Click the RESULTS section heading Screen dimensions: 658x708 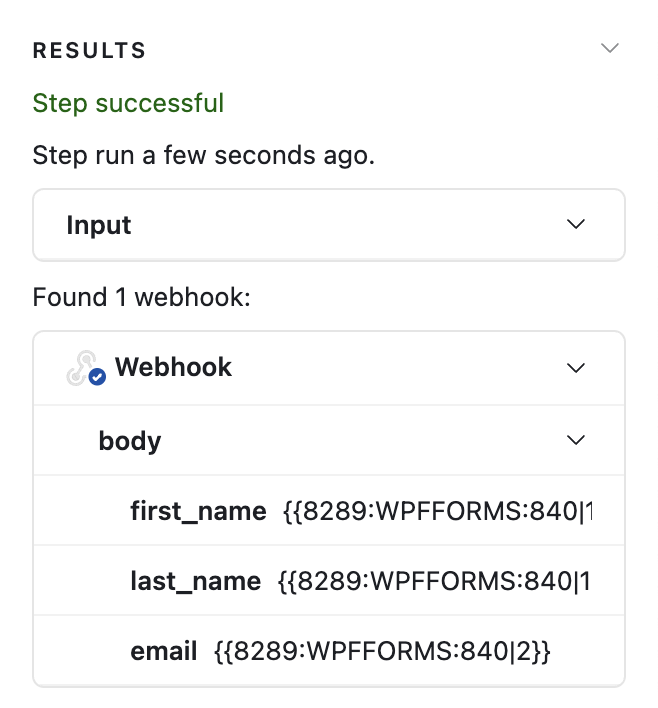(x=89, y=51)
